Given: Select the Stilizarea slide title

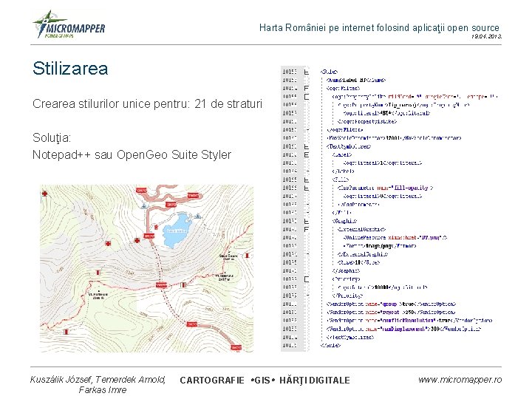Looking at the screenshot, I should coord(70,68).
